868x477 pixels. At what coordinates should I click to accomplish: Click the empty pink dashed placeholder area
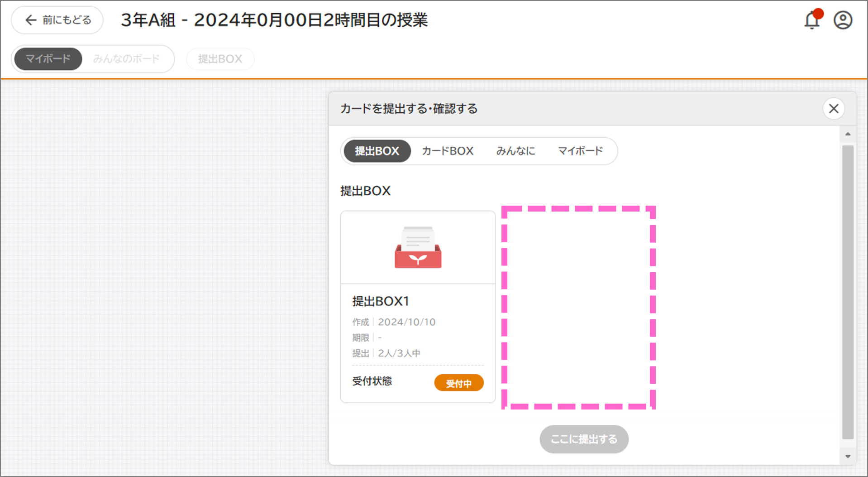click(578, 308)
